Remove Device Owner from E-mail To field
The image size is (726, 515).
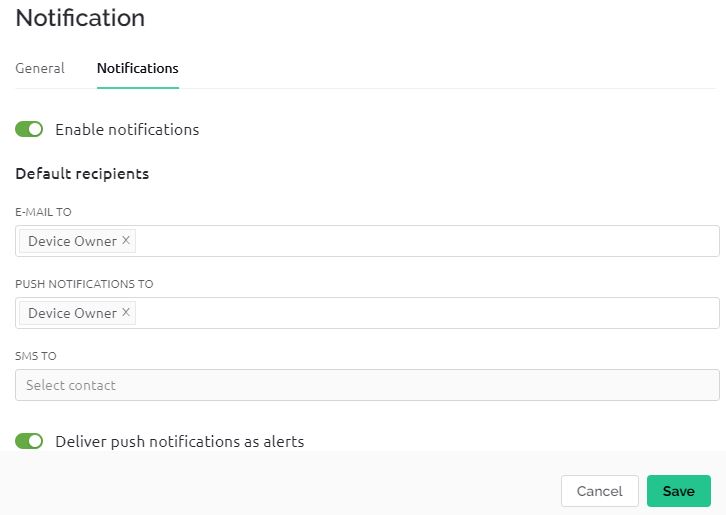(x=125, y=240)
